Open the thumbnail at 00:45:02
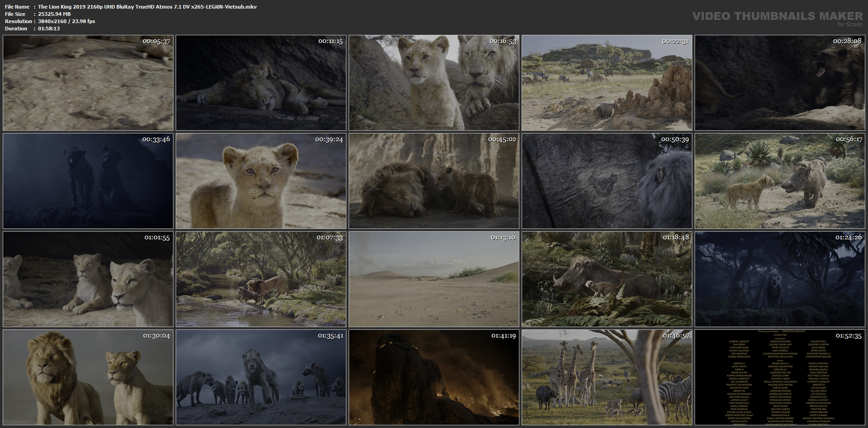 434,181
